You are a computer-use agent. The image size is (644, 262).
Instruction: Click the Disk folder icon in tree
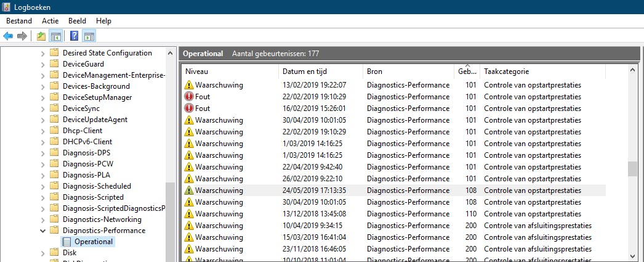[55, 253]
